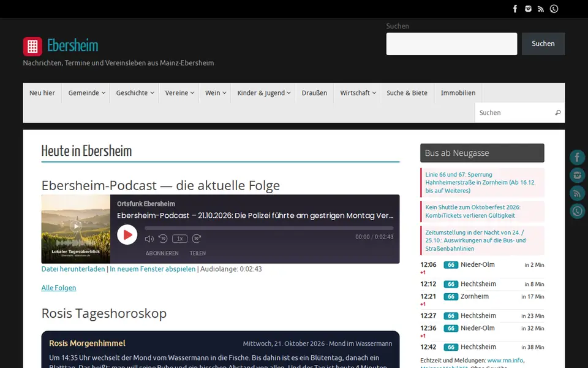Click the podcast cover thumbnail
The width and height of the screenshot is (588, 368).
coord(76,229)
